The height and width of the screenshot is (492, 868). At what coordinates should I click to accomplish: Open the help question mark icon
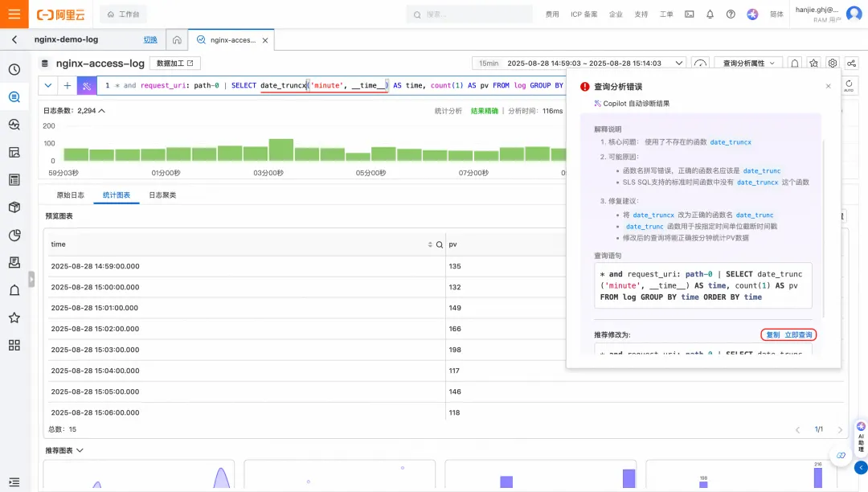tap(731, 14)
